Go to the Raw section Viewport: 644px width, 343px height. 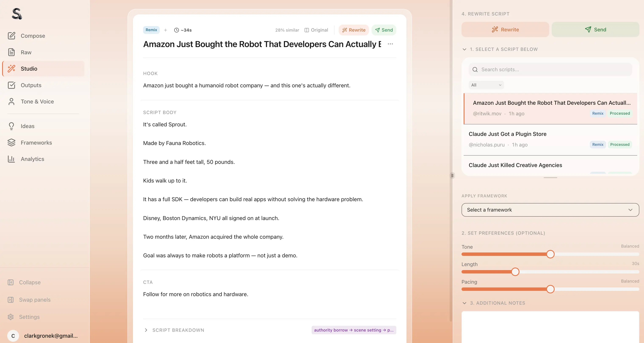pos(43,52)
